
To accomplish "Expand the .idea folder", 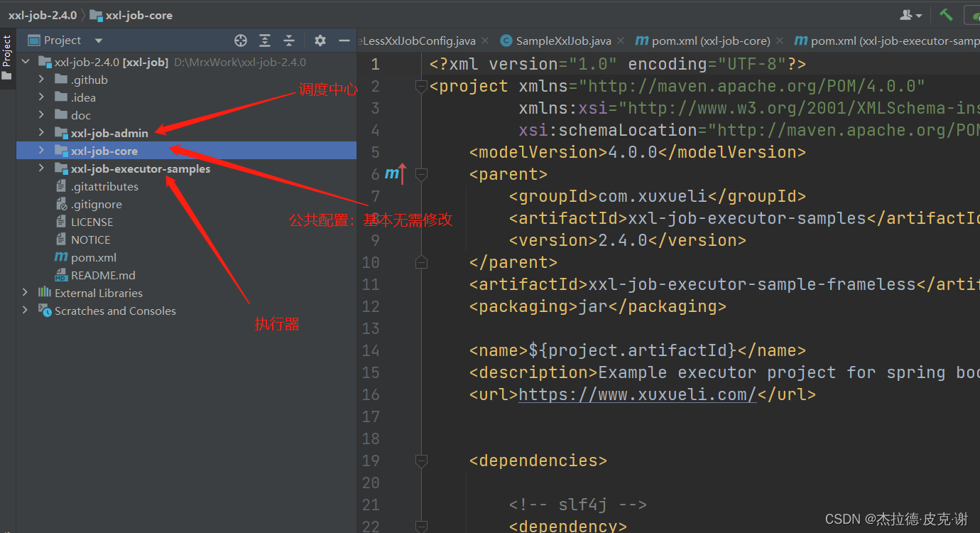I will click(41, 97).
